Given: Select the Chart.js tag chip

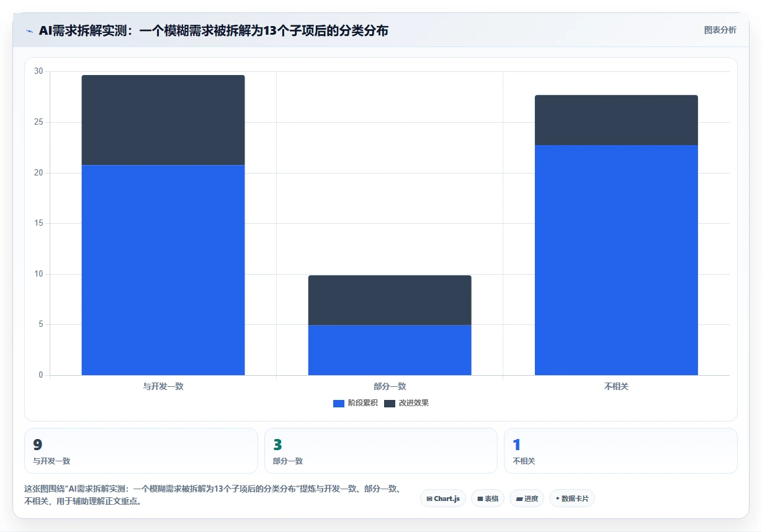Looking at the screenshot, I should click(443, 499).
